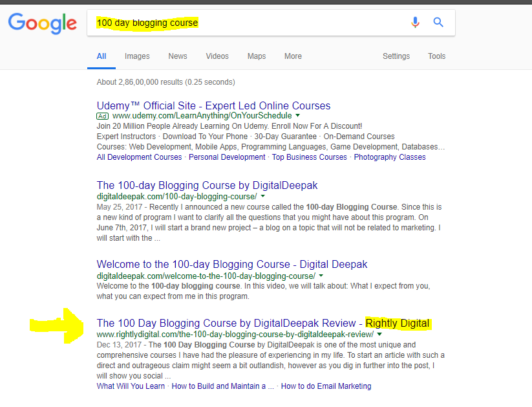Select the All results tab
This screenshot has height=407, width=532.
coord(101,56)
